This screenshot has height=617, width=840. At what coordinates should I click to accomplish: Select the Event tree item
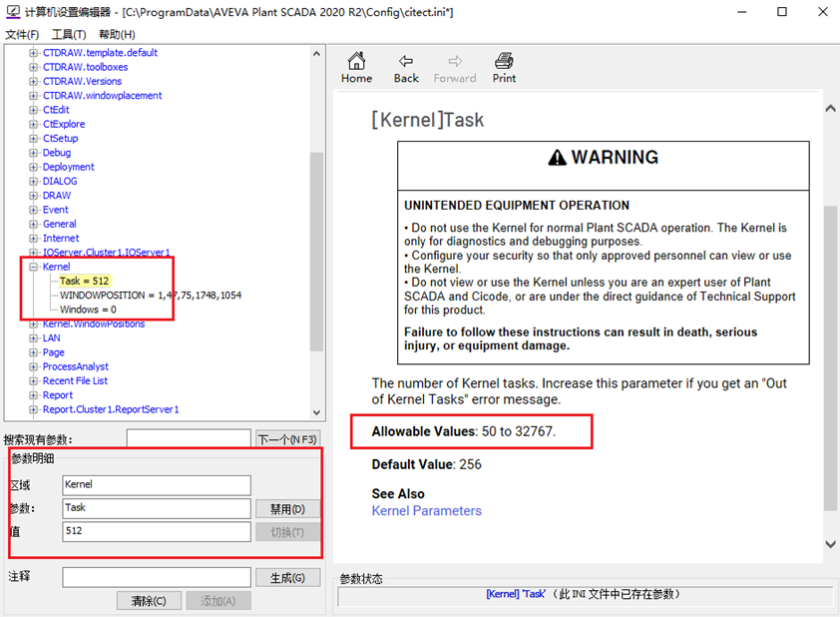click(x=56, y=210)
